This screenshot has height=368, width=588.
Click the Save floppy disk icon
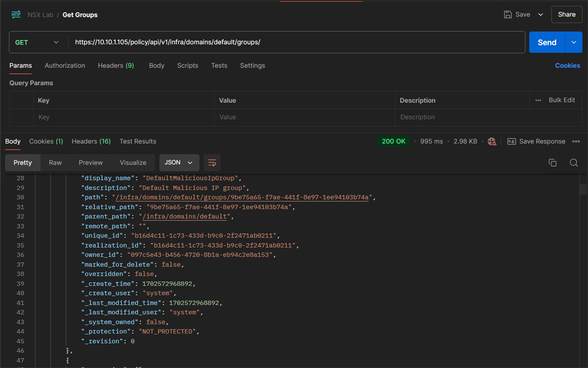[508, 15]
